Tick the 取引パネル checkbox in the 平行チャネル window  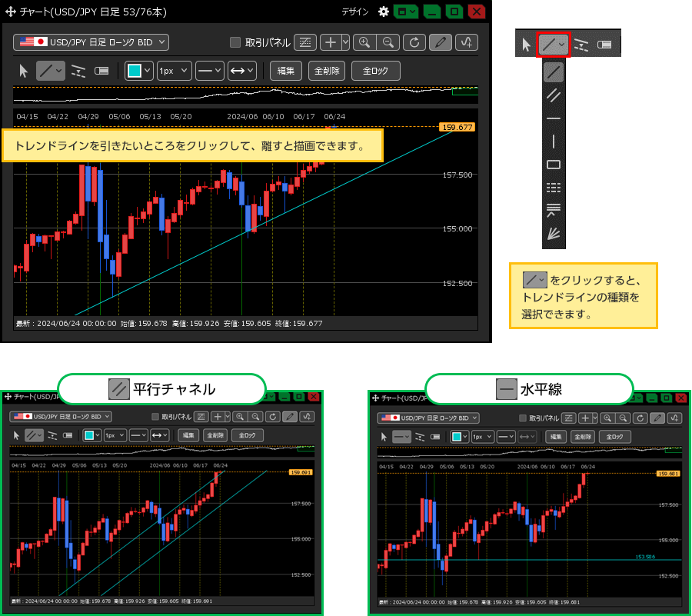tap(155, 417)
